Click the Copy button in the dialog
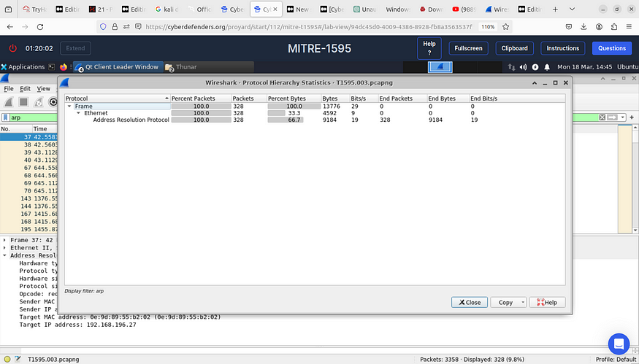 click(x=506, y=303)
